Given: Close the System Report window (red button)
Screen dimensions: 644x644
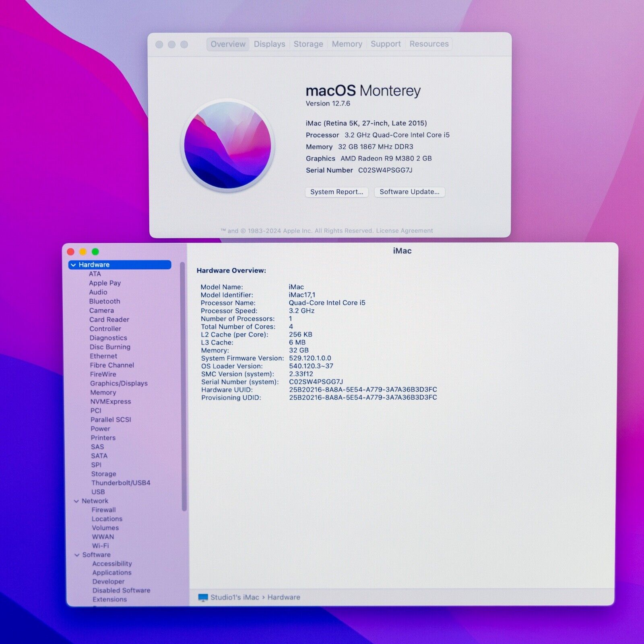Looking at the screenshot, I should point(71,252).
